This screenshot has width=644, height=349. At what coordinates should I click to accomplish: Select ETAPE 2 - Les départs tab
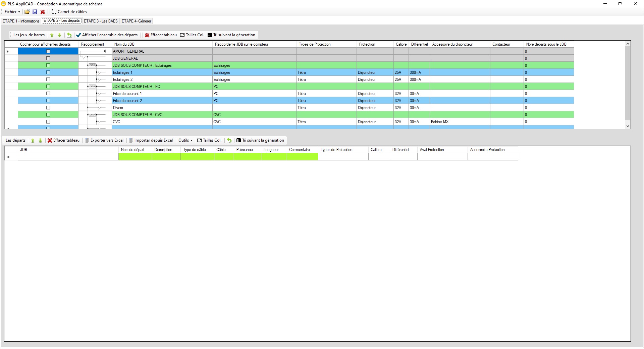coord(62,20)
